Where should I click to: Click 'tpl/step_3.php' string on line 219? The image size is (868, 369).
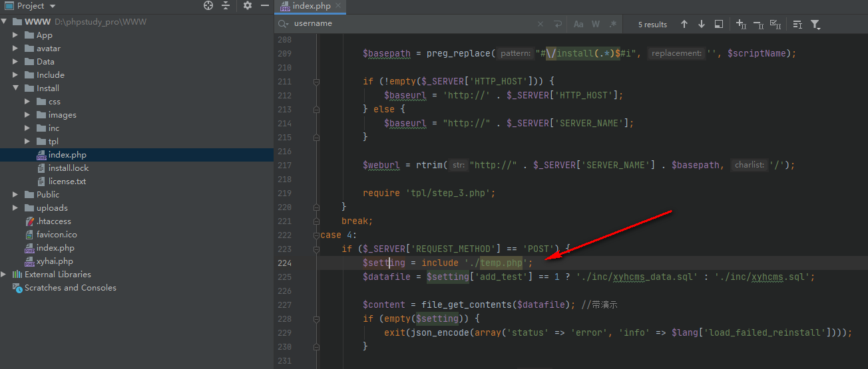coord(448,193)
